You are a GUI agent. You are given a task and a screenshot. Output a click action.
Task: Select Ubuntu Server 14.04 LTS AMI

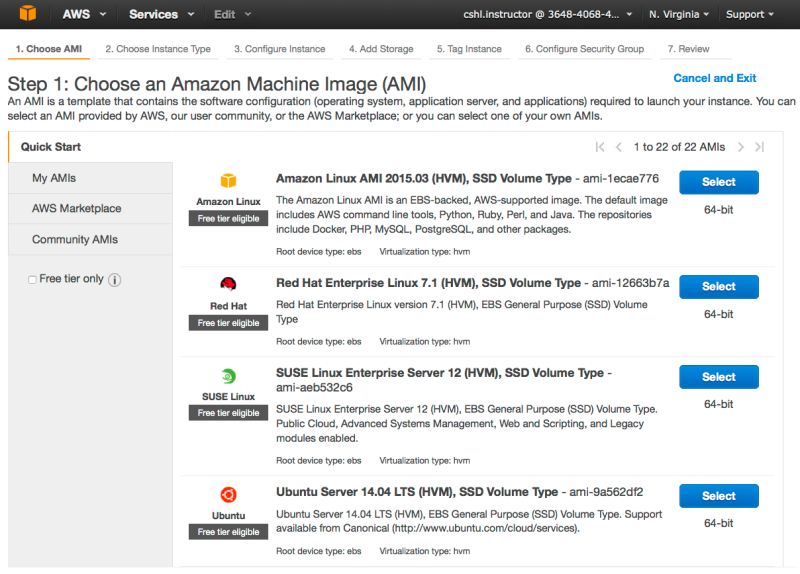718,496
